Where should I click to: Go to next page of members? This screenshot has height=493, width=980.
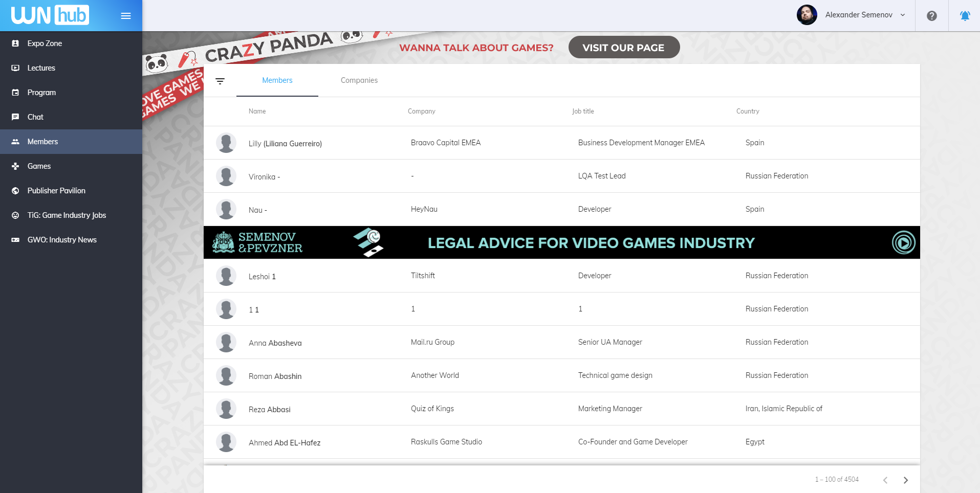pos(906,480)
